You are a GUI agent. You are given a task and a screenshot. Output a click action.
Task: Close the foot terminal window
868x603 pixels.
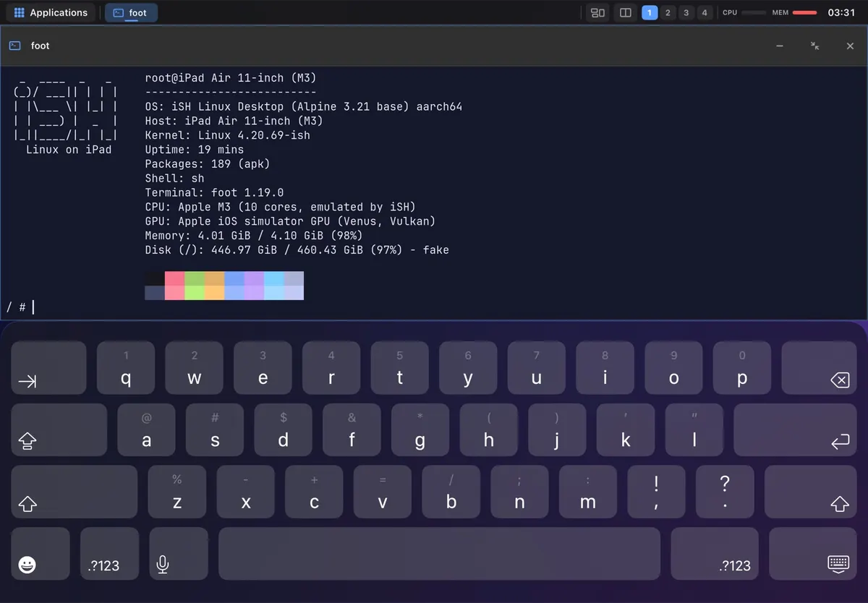pyautogui.click(x=850, y=46)
